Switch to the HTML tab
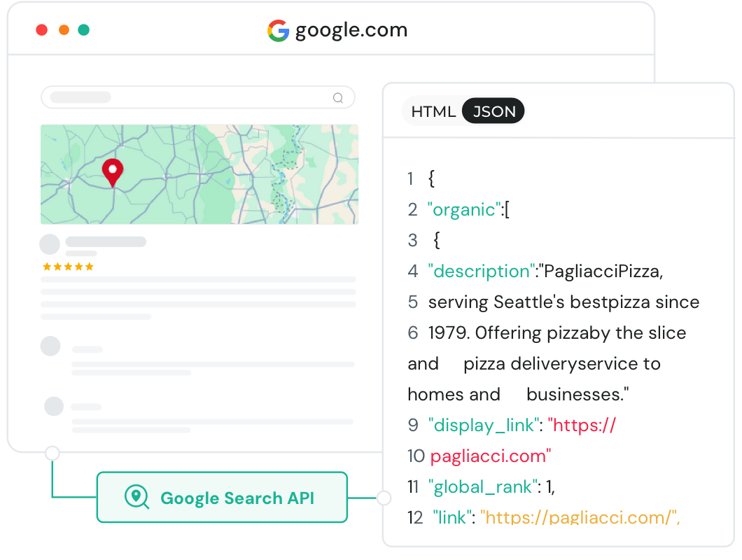 coord(435,111)
